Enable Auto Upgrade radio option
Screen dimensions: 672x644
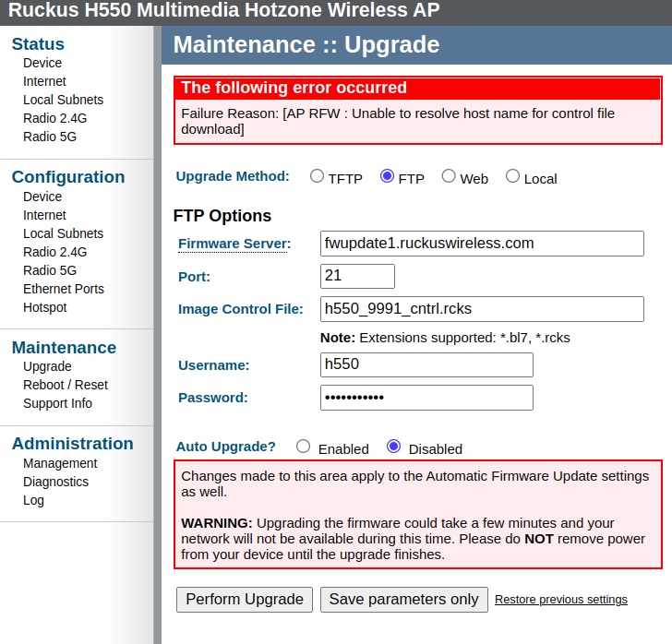pos(303,447)
